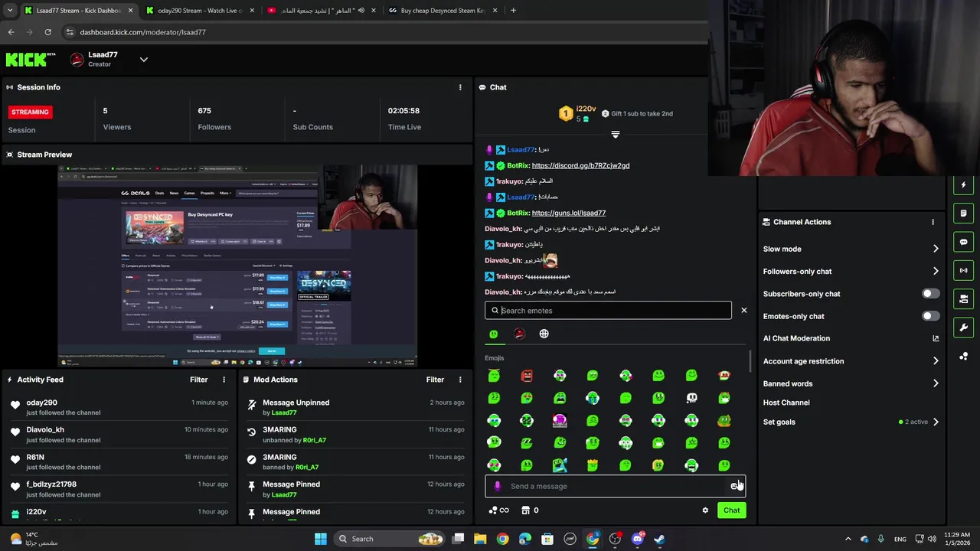Click Host Channel action
This screenshot has width=980, height=551.
click(786, 403)
